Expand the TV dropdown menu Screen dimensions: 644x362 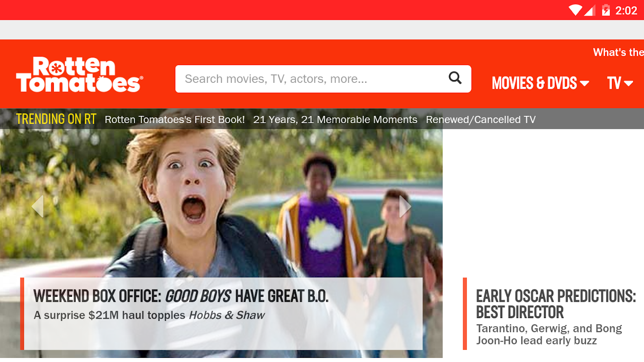click(x=620, y=83)
